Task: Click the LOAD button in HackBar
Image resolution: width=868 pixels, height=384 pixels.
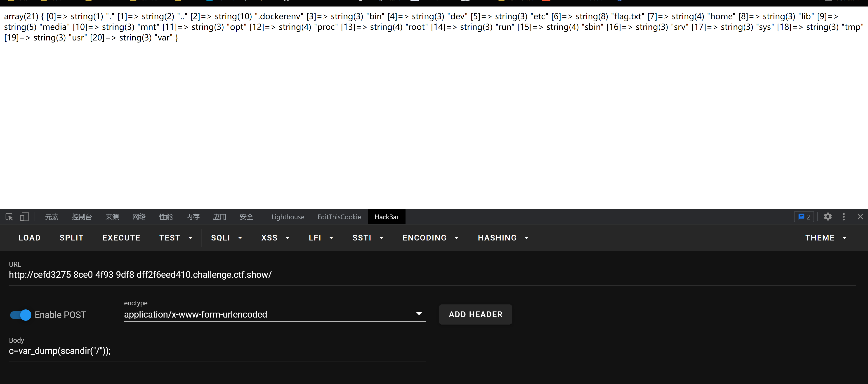Action: click(x=30, y=238)
